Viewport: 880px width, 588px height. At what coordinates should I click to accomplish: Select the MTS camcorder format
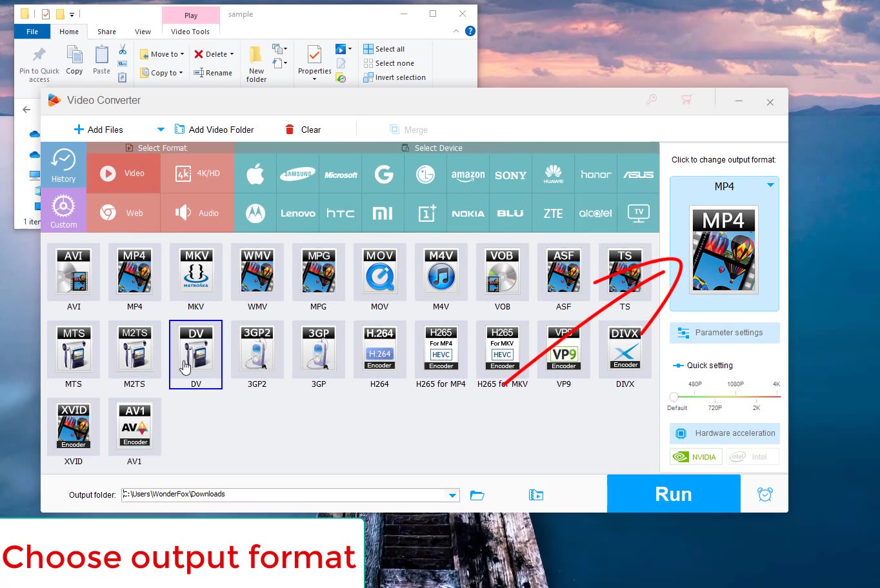coord(74,349)
